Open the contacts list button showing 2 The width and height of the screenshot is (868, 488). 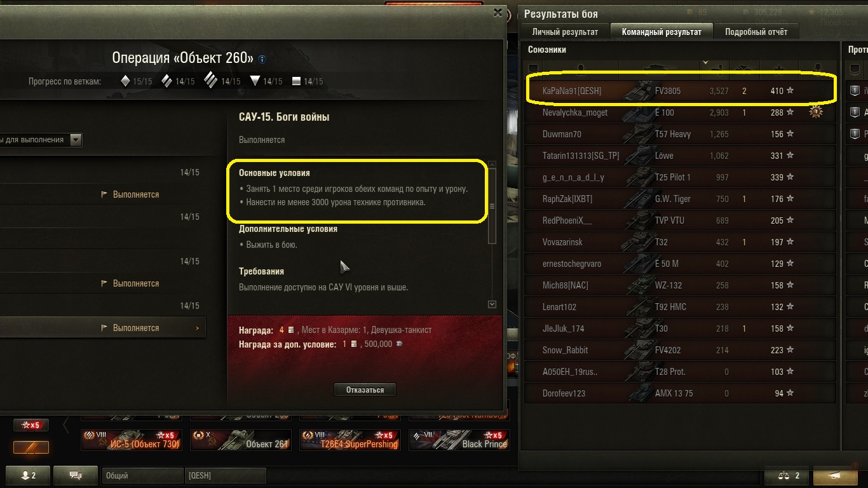click(x=28, y=475)
